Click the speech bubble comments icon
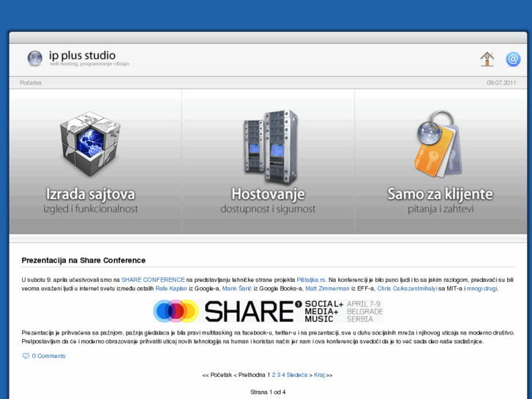 point(26,356)
